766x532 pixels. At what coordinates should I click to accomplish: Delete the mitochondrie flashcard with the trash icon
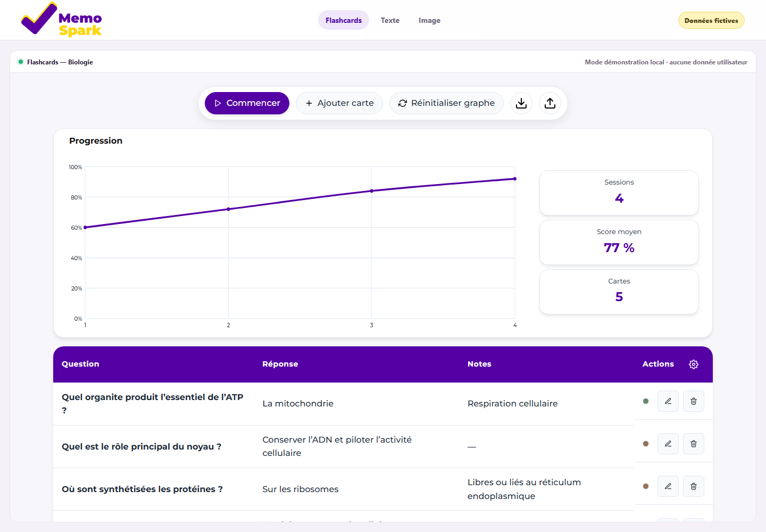694,401
